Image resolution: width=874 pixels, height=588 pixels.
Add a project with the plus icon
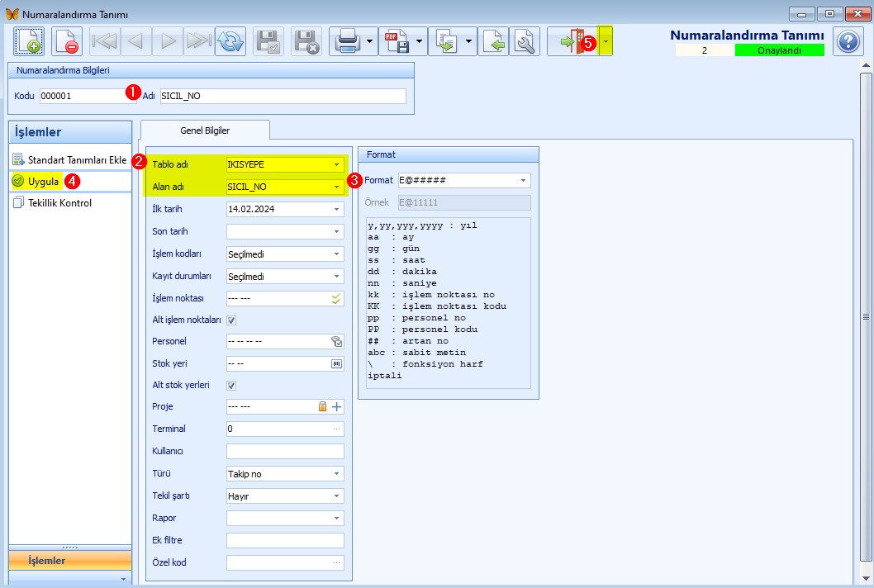pos(337,407)
